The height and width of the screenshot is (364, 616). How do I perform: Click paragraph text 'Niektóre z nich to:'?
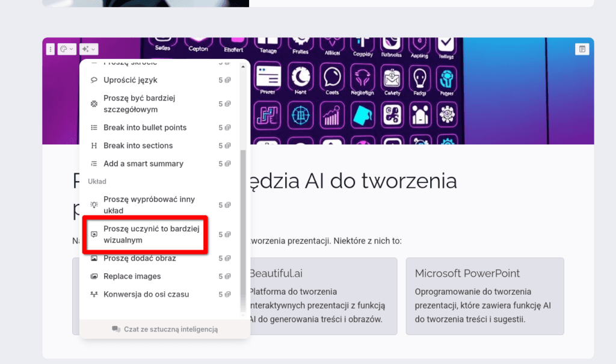[368, 241]
